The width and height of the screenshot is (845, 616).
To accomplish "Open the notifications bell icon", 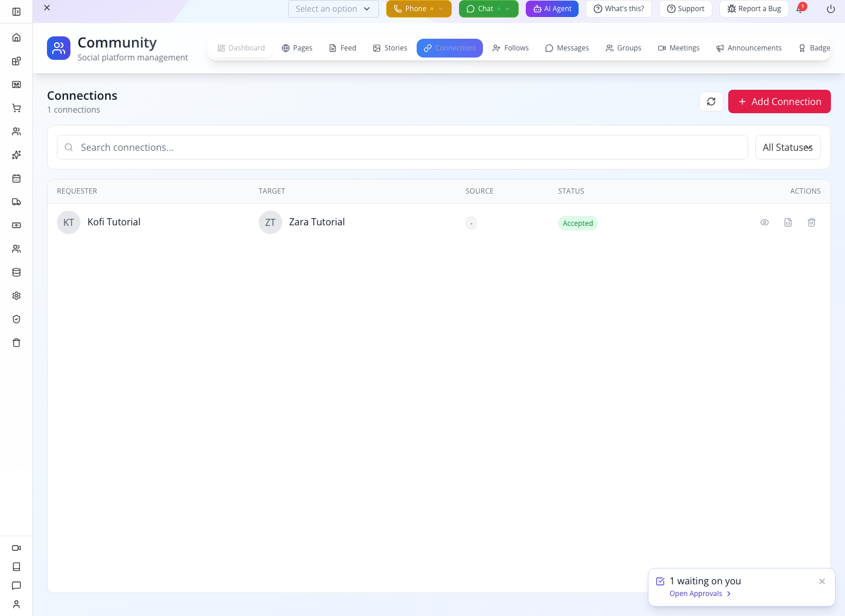I will pos(800,9).
